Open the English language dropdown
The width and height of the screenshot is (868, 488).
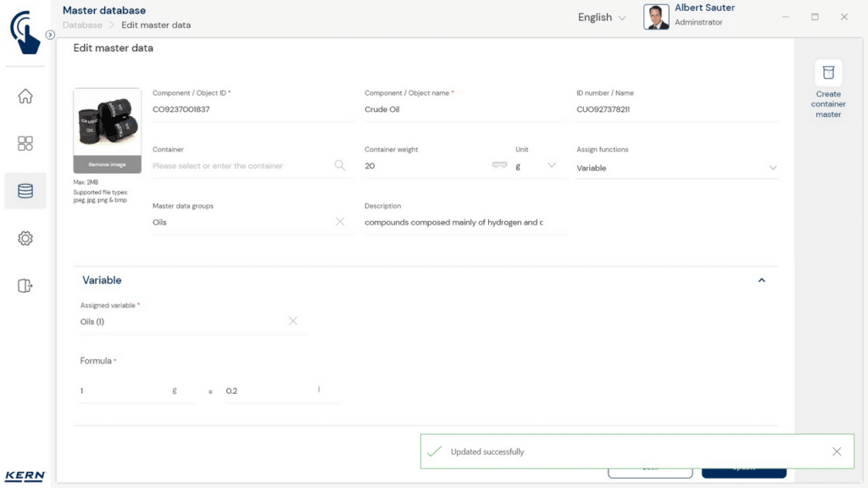[x=601, y=18]
